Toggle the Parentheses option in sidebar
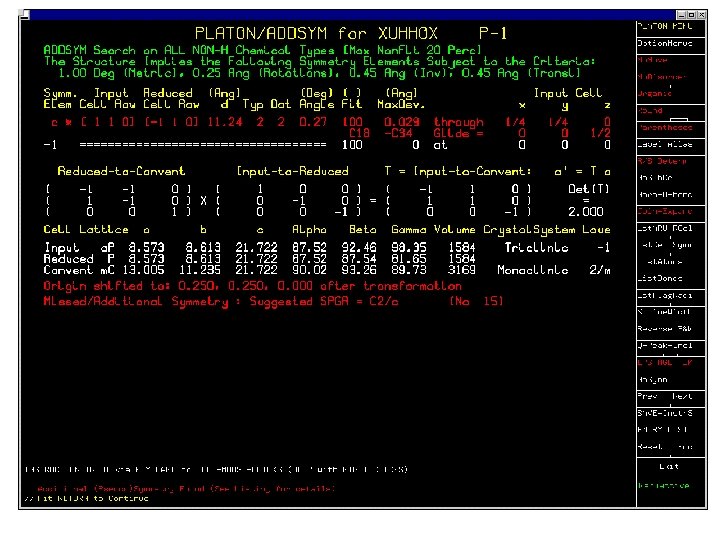The width and height of the screenshot is (720, 540). (x=665, y=128)
